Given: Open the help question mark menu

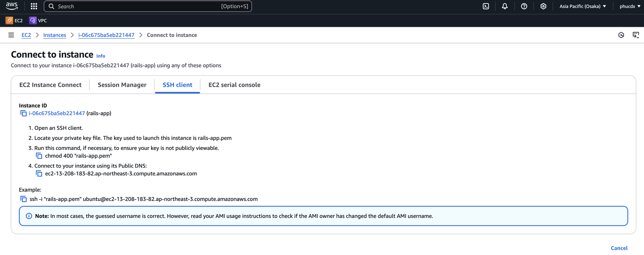Looking at the screenshot, I should pyautogui.click(x=524, y=6).
